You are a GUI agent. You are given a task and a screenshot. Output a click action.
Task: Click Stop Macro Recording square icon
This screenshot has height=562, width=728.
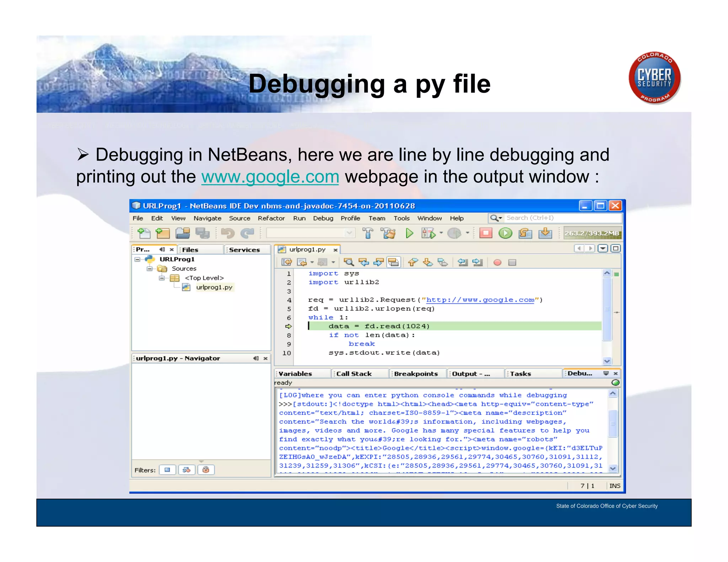(x=512, y=262)
